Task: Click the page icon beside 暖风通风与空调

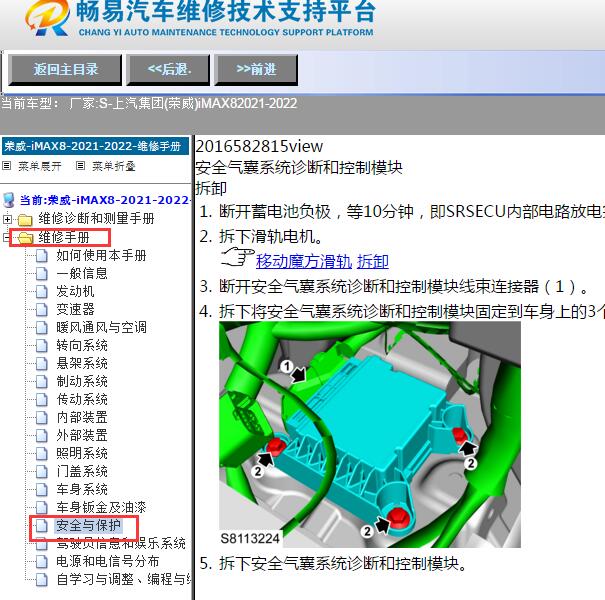Action: pyautogui.click(x=42, y=328)
